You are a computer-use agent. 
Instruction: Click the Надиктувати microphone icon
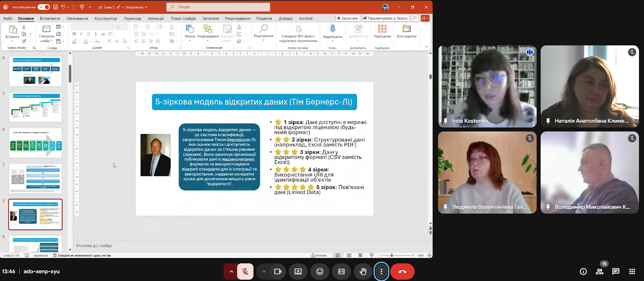332,29
